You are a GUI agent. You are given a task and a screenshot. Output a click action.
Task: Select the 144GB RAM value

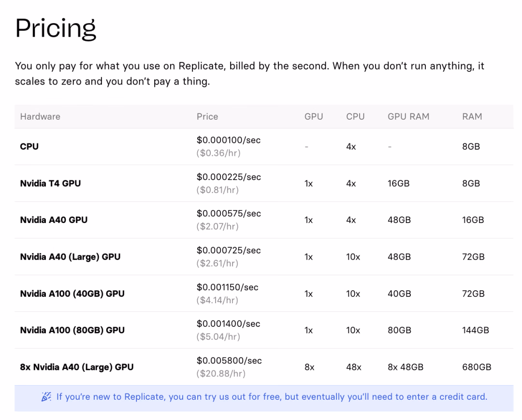click(x=476, y=330)
